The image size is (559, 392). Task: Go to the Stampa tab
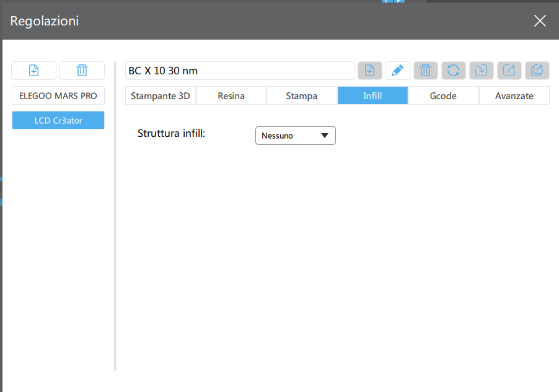pos(302,95)
